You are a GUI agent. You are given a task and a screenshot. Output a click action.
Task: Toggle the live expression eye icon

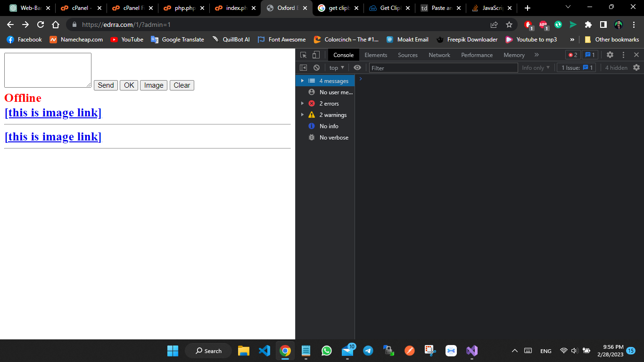click(x=357, y=68)
